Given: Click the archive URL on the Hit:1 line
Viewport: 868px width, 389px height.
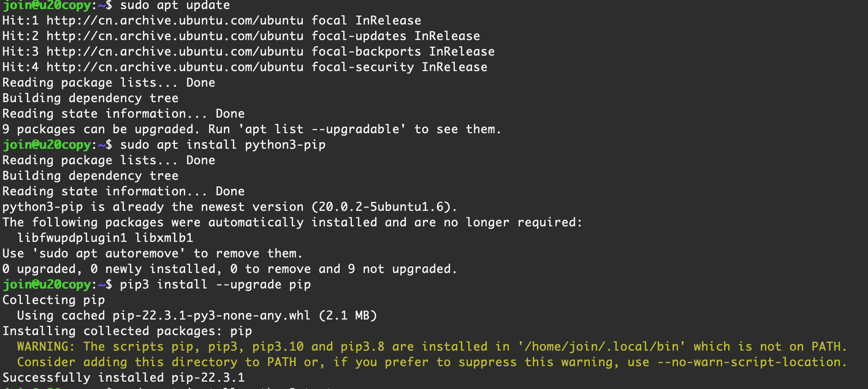Looking at the screenshot, I should pyautogui.click(x=175, y=20).
